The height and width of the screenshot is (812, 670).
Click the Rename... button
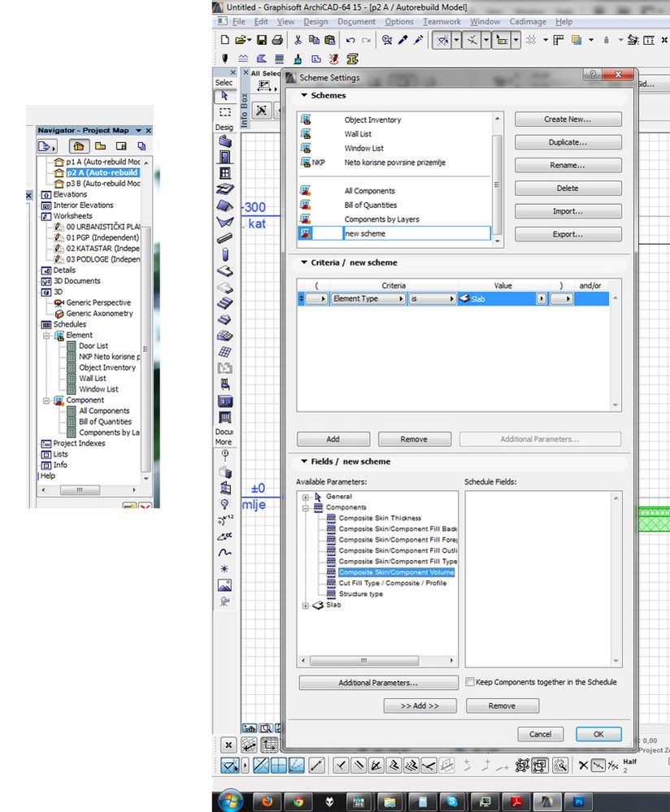(x=568, y=165)
